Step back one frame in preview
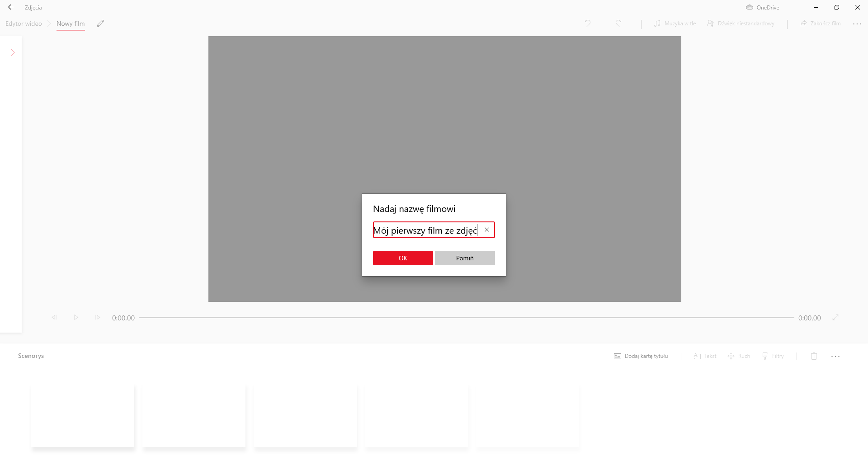Screen dimensions: 868x470 coord(54,318)
